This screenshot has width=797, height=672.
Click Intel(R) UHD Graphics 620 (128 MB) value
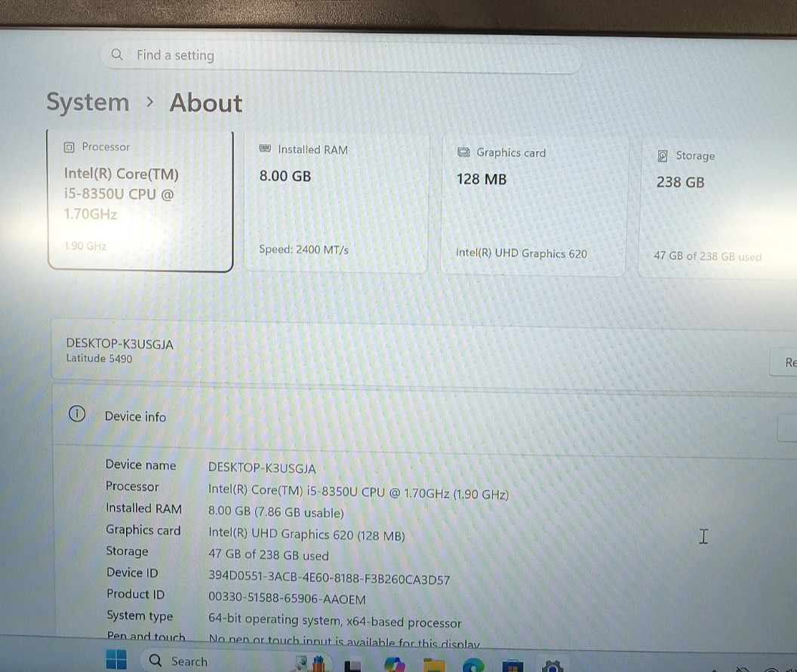pos(306,534)
